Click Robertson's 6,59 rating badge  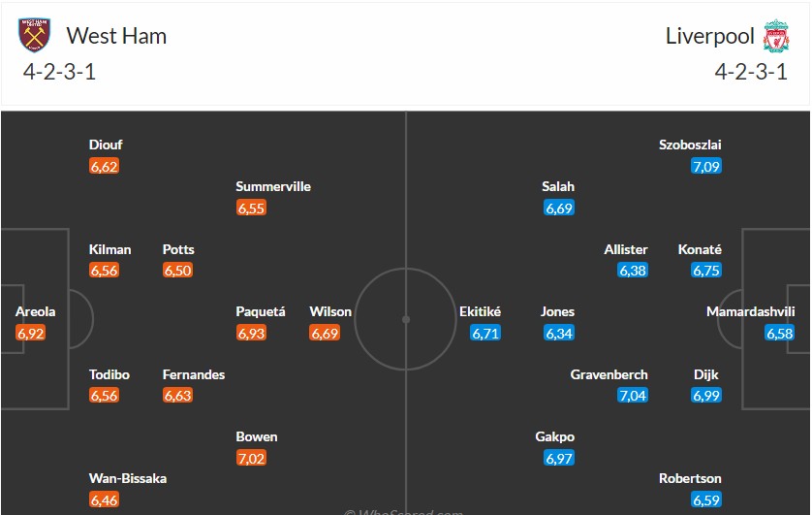click(706, 499)
